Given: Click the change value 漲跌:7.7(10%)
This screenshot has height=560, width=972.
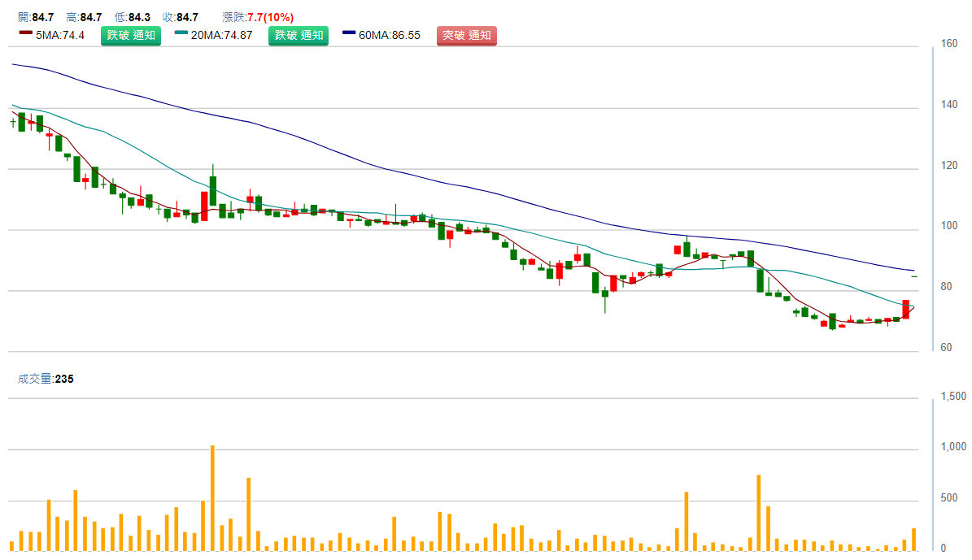Looking at the screenshot, I should tap(258, 17).
